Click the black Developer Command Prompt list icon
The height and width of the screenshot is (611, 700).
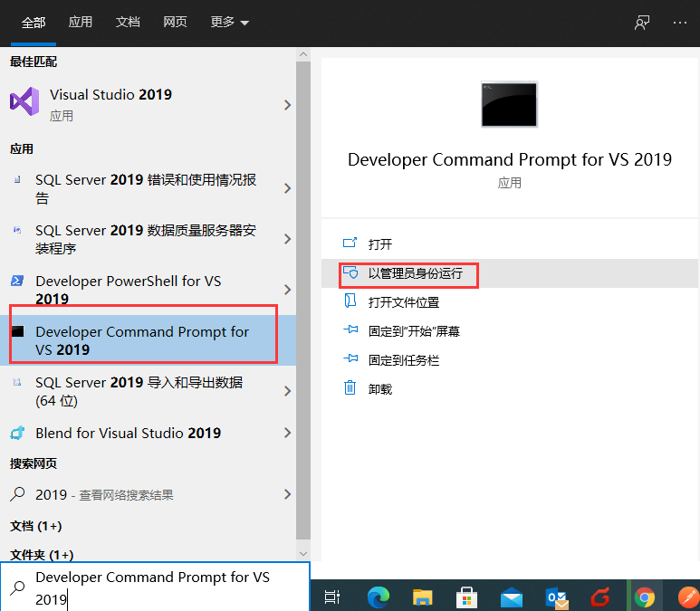click(17, 331)
